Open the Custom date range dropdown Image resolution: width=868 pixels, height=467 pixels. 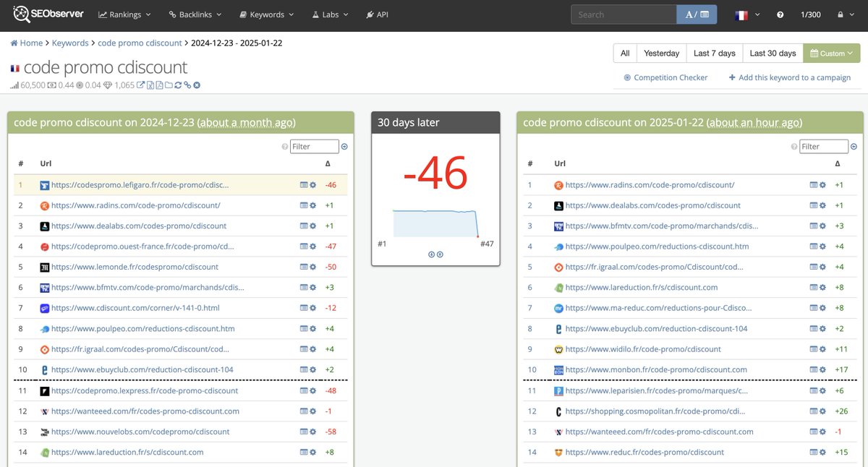[x=832, y=53]
